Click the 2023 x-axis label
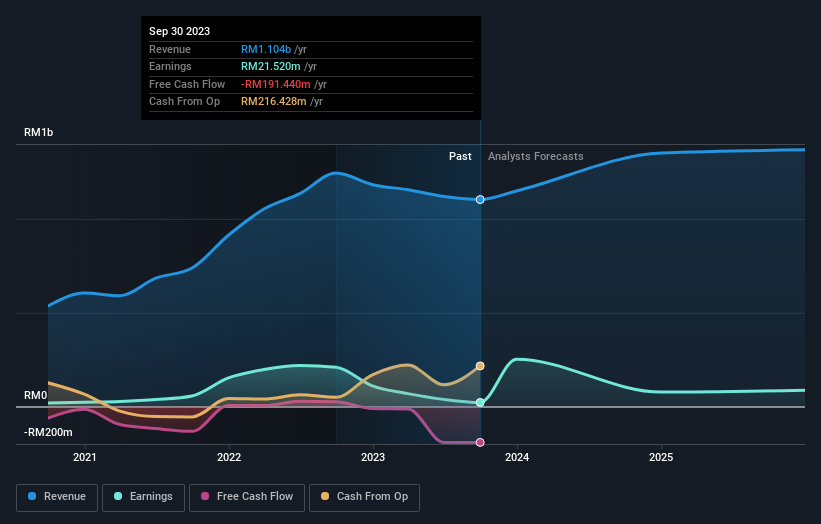 tap(373, 457)
